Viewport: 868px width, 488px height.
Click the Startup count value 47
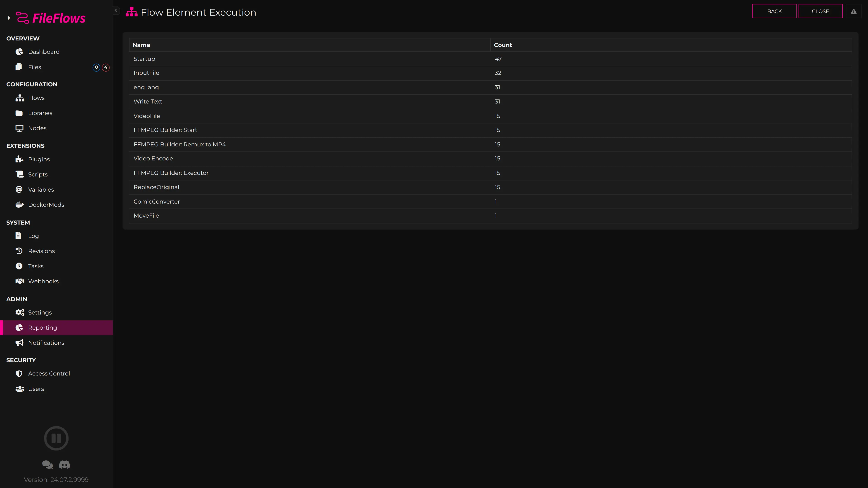(x=498, y=59)
